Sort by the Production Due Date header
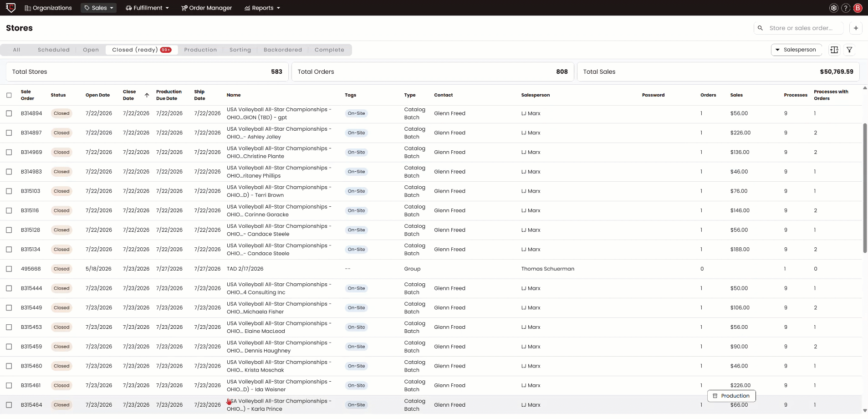 (x=169, y=95)
